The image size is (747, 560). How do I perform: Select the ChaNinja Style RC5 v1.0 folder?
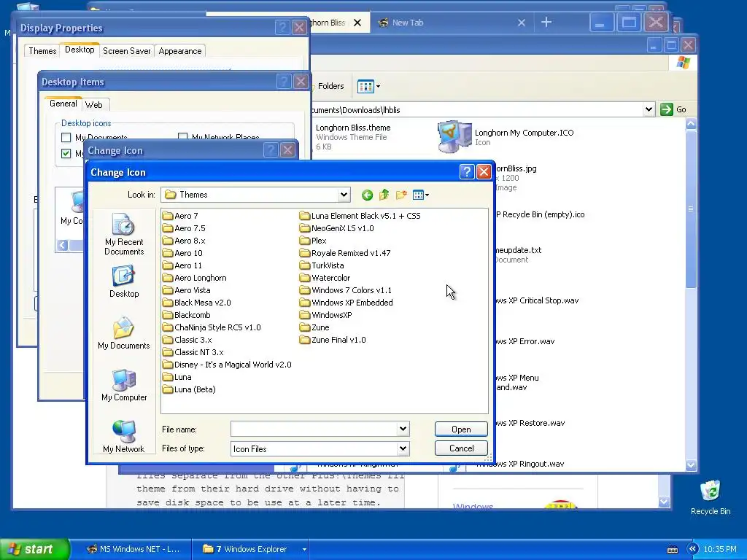212,327
